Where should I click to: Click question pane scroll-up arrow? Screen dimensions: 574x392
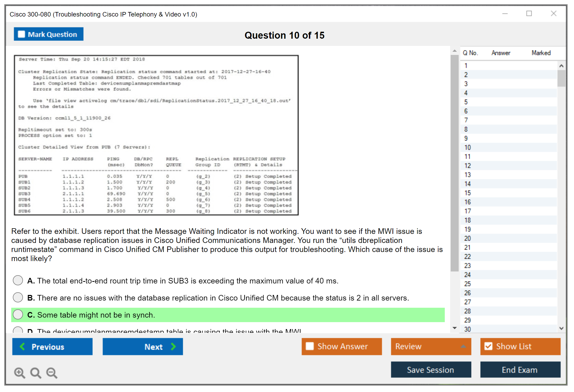[x=454, y=51]
